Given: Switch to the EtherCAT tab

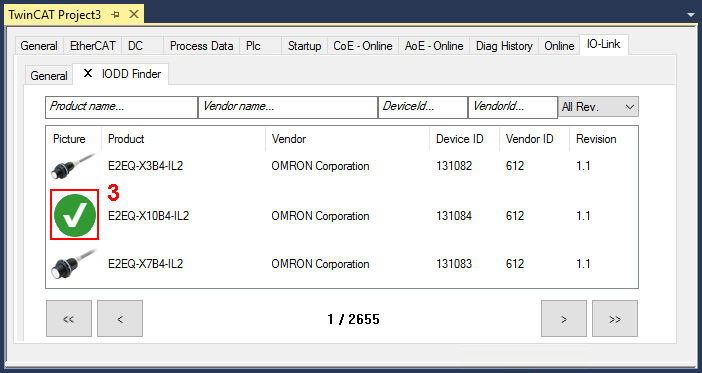Looking at the screenshot, I should [93, 46].
